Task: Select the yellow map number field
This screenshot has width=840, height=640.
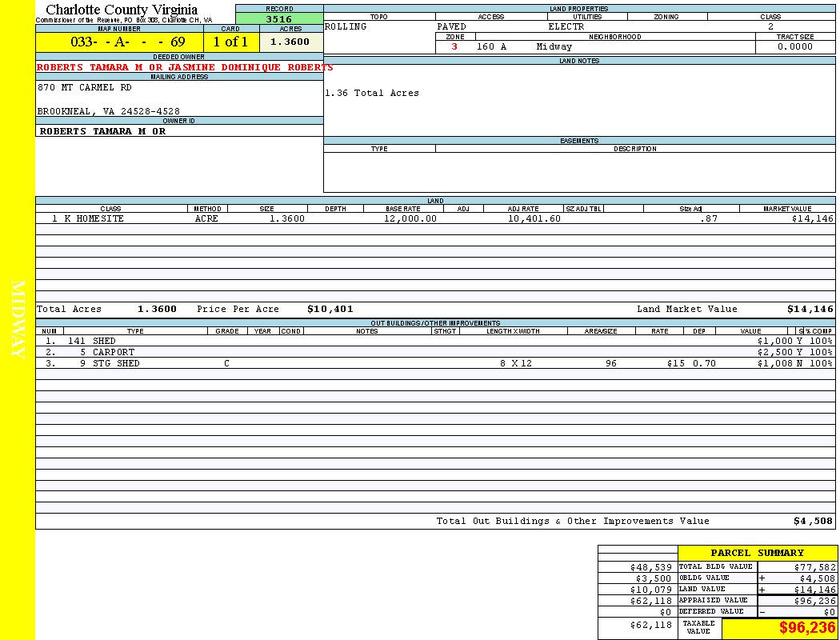Action: coord(119,42)
